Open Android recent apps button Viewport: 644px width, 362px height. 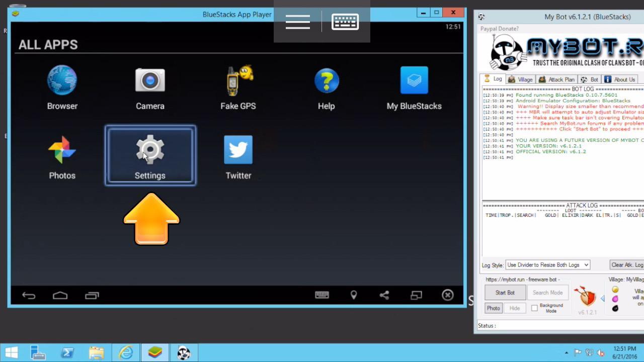92,296
